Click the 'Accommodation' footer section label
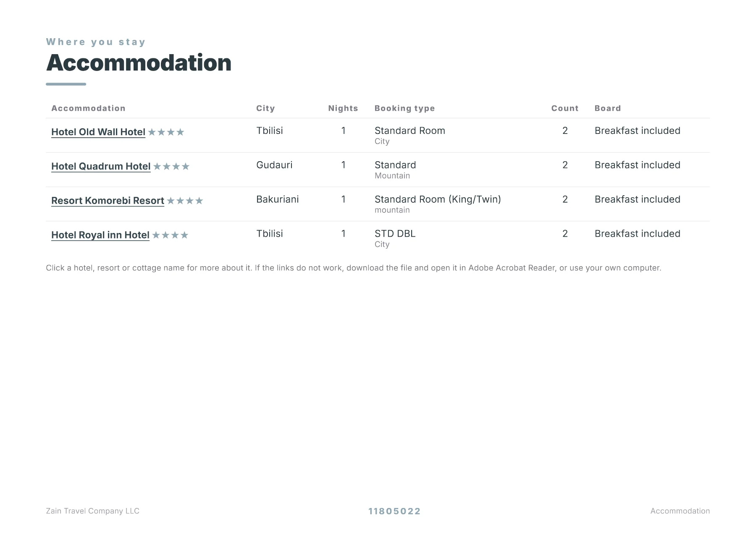The width and height of the screenshot is (756, 534). 680,511
